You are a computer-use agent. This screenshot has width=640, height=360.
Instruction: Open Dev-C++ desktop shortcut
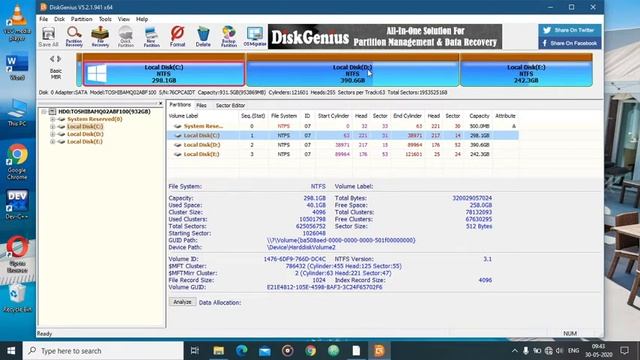coord(17,205)
